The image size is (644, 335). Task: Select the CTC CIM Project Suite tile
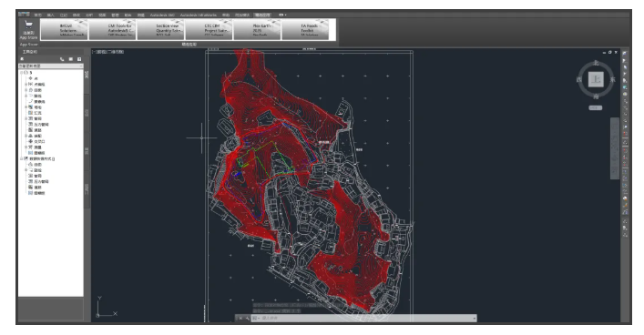pyautogui.click(x=210, y=29)
